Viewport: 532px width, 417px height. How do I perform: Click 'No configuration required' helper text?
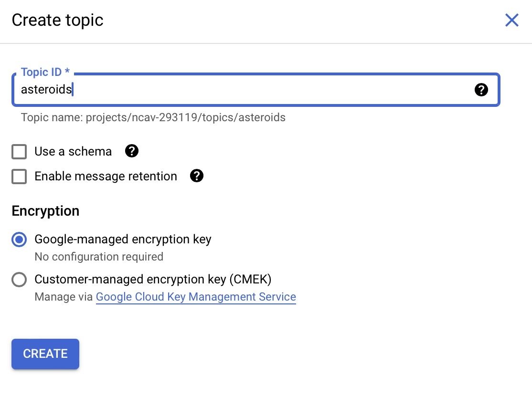[99, 257]
